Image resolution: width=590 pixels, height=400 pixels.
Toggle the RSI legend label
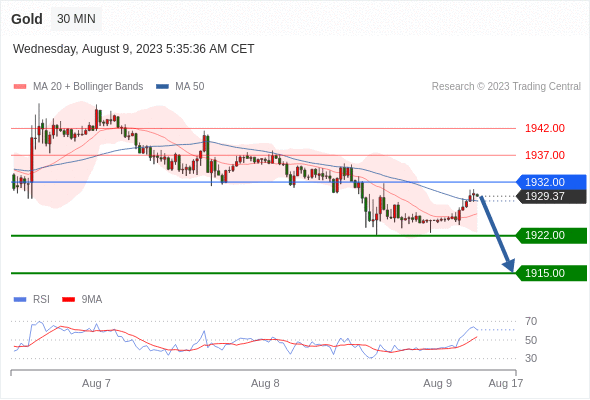[41, 300]
